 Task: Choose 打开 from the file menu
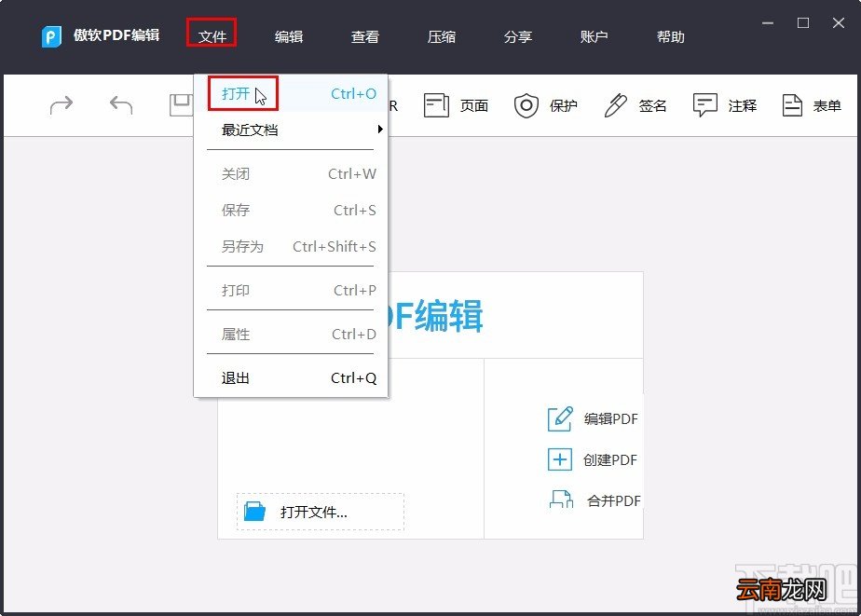[291, 94]
